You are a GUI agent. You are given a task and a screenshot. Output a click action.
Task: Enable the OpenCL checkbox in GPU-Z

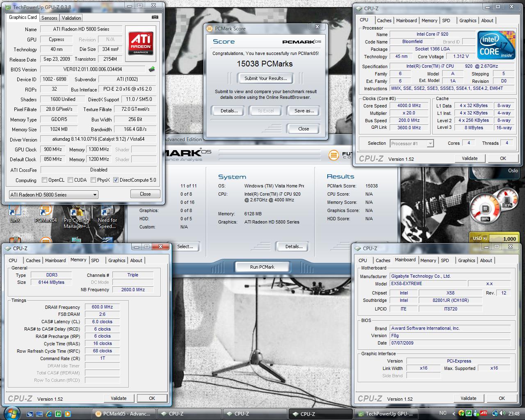click(x=44, y=180)
